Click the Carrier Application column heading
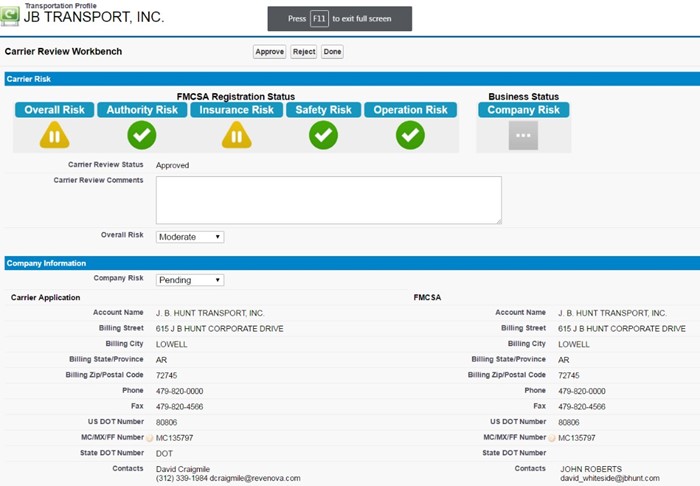Viewport: 700px width, 486px height. coord(46,298)
